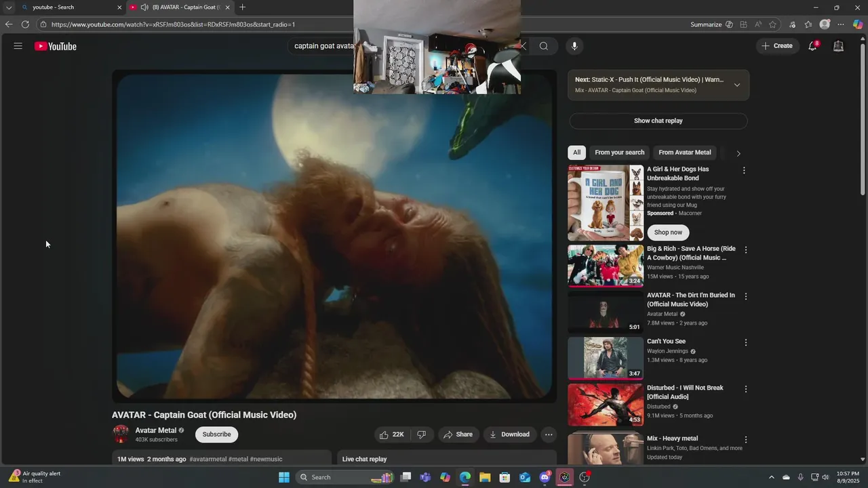Open Avatar Metal channel name link

click(155, 430)
